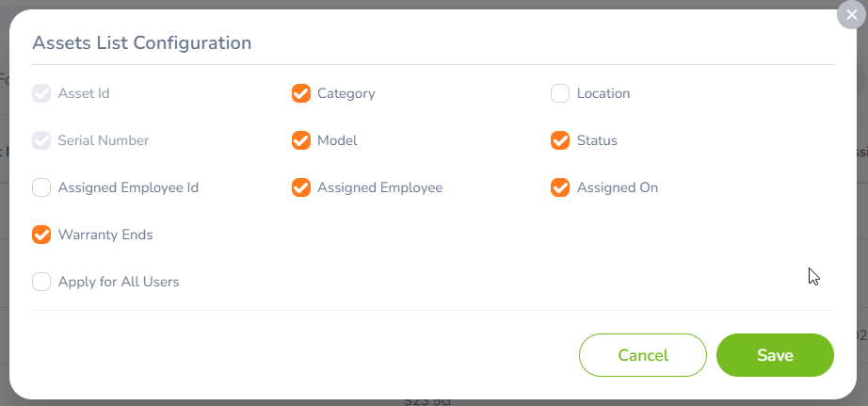Uncheck the Category checkbox

tap(301, 93)
